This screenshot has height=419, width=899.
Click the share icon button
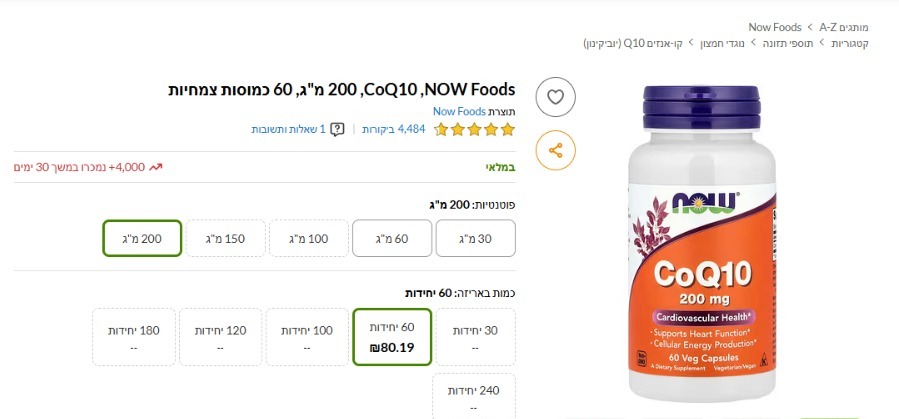coord(556,151)
